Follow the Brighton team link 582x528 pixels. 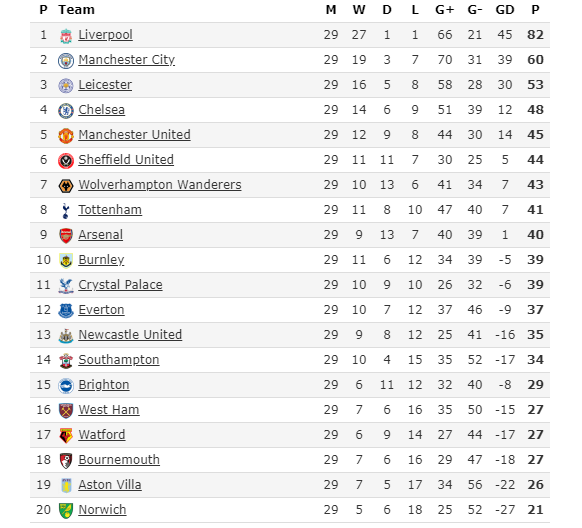104,385
